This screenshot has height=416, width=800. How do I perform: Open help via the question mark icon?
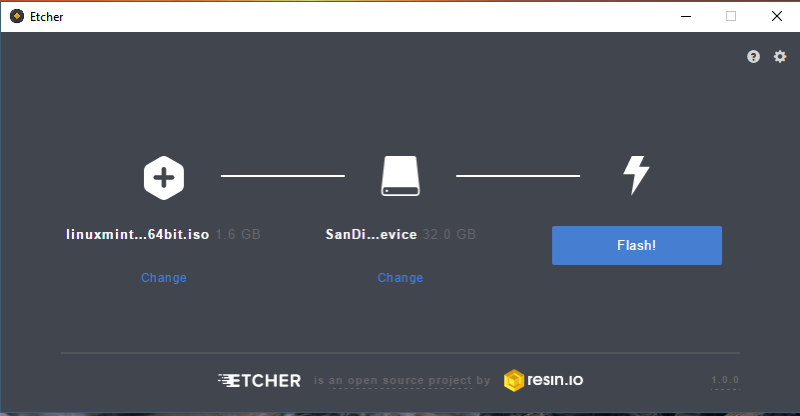pos(753,57)
